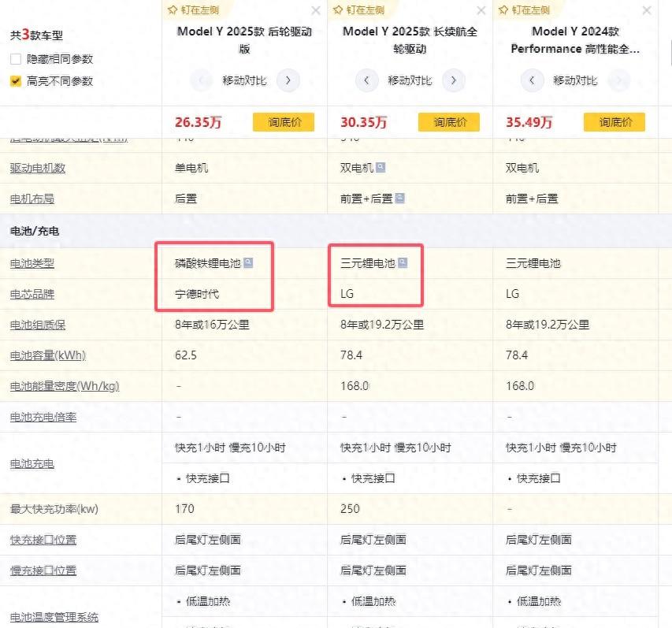Viewport: 672px width, 628px height.
Task: Select the 62.5 battery capacity value
Action: 186,355
